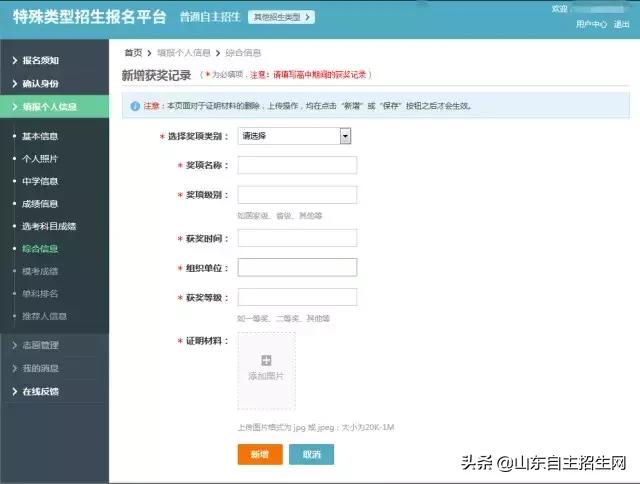Click the chevron beside 在线反馈
Viewport: 640px width, 484px height.
click(15, 392)
